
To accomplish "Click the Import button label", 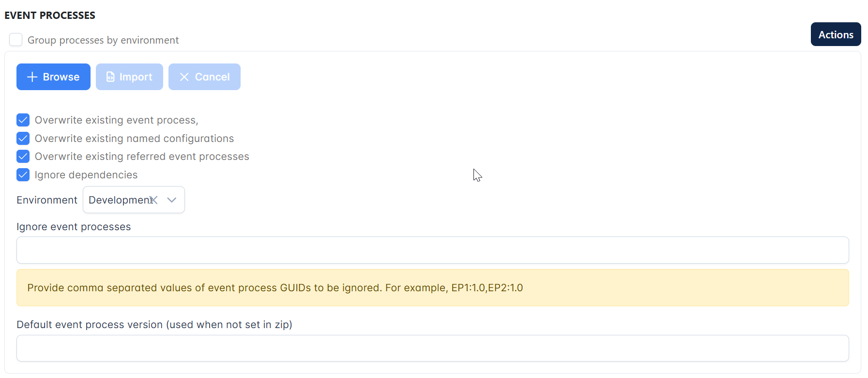I will coord(136,77).
